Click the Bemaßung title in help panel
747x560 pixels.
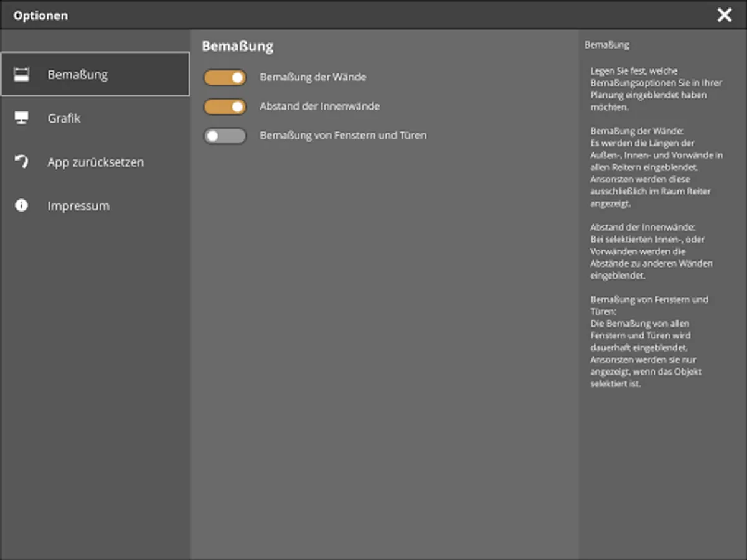[607, 45]
